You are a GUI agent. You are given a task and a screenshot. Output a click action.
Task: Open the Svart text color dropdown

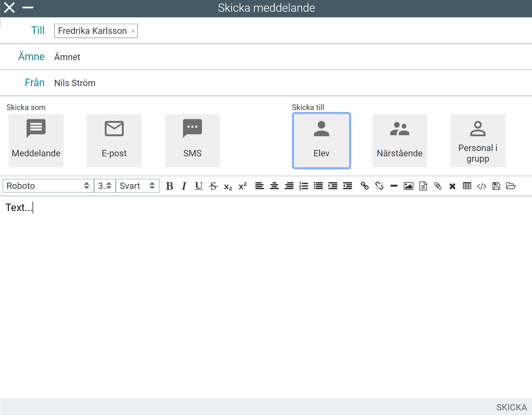[x=138, y=186]
